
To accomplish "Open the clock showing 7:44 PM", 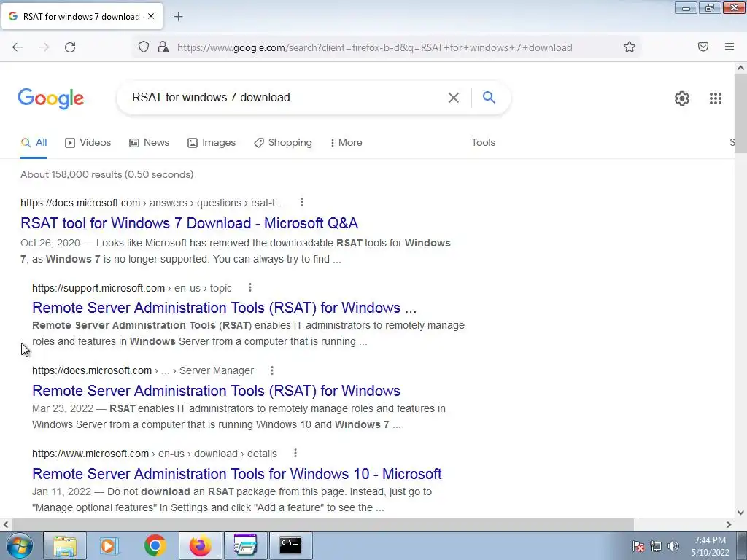I will pyautogui.click(x=710, y=546).
